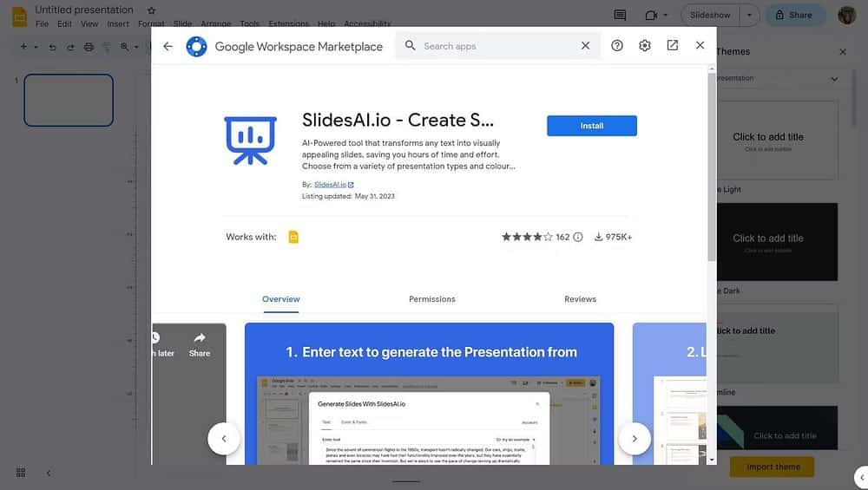
Task: Clear the Marketplace search field with X
Action: (x=585, y=46)
